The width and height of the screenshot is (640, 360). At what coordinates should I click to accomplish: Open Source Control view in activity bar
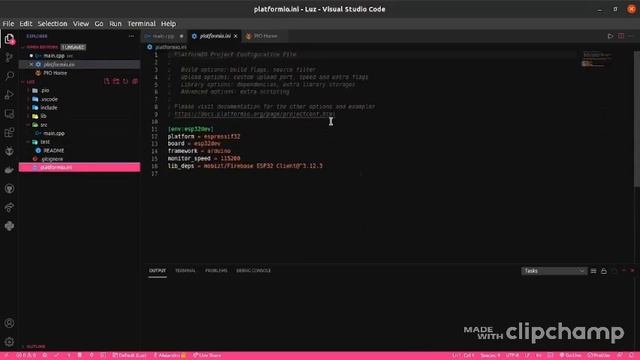point(9,58)
